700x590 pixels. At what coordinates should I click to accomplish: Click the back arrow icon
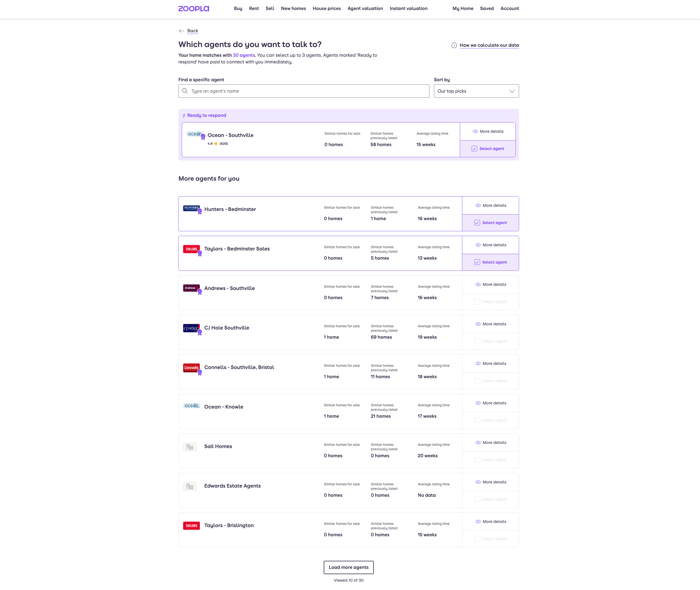click(181, 31)
